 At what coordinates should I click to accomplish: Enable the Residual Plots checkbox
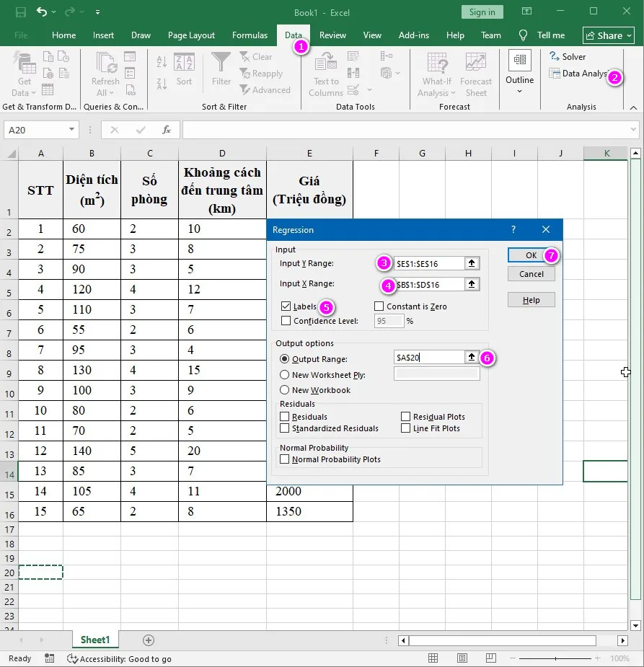(x=407, y=416)
